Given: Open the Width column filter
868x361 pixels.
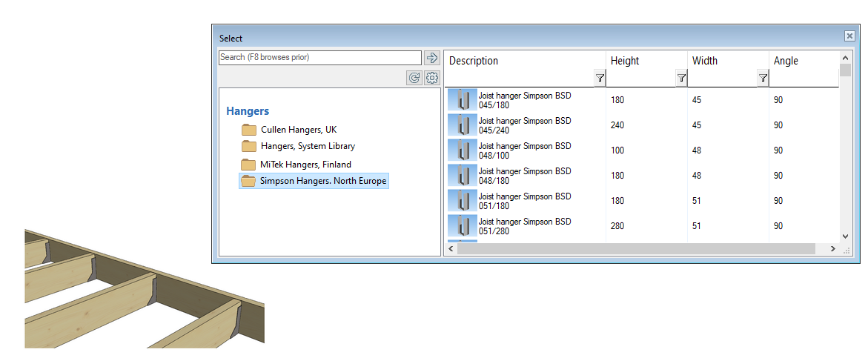Looking at the screenshot, I should (x=763, y=78).
